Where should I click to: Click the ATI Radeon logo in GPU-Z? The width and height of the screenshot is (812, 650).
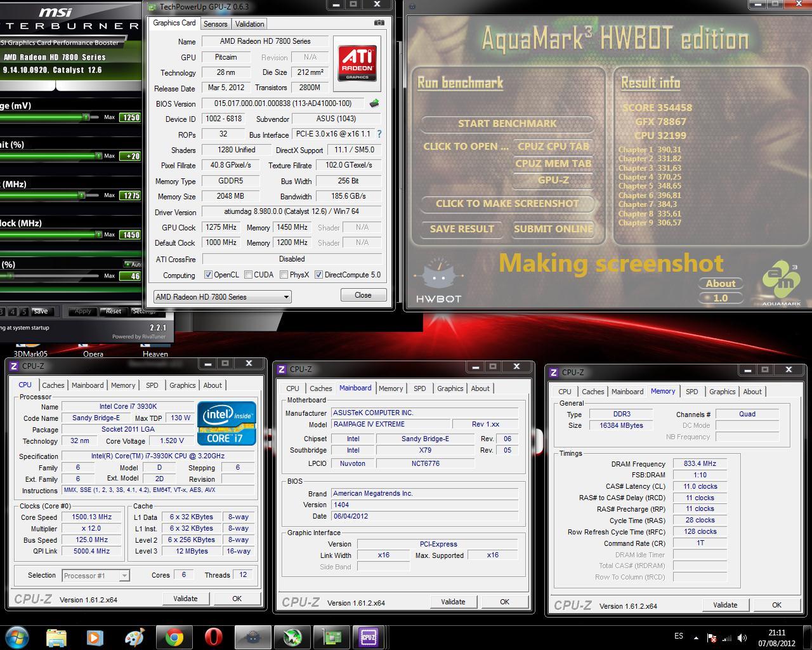tap(357, 63)
